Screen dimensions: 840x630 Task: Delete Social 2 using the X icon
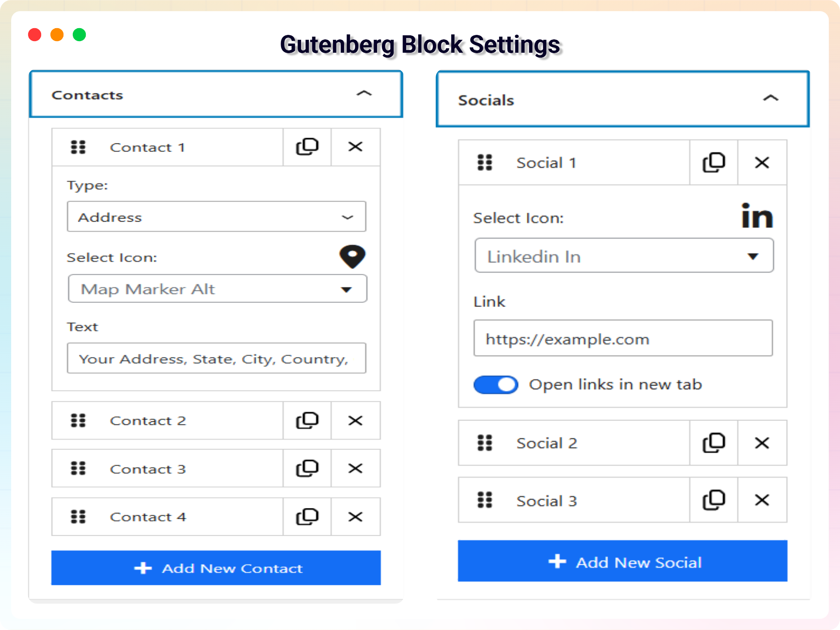click(762, 443)
